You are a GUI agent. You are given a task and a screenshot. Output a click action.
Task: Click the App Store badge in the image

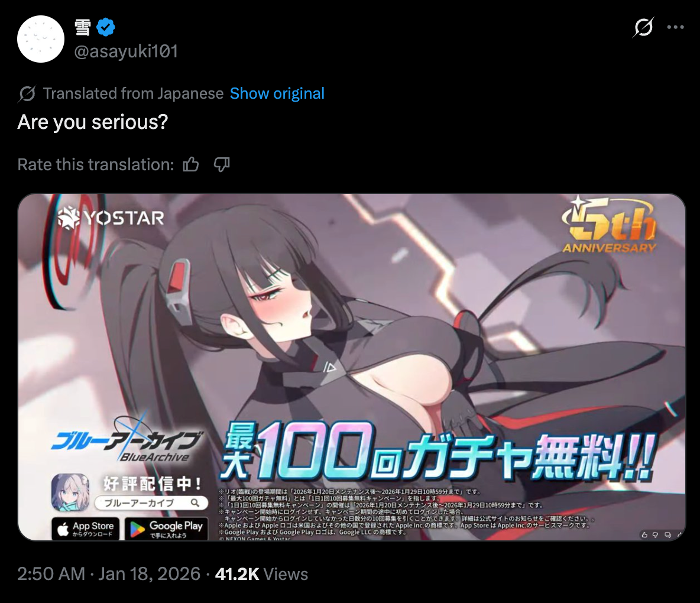click(86, 529)
